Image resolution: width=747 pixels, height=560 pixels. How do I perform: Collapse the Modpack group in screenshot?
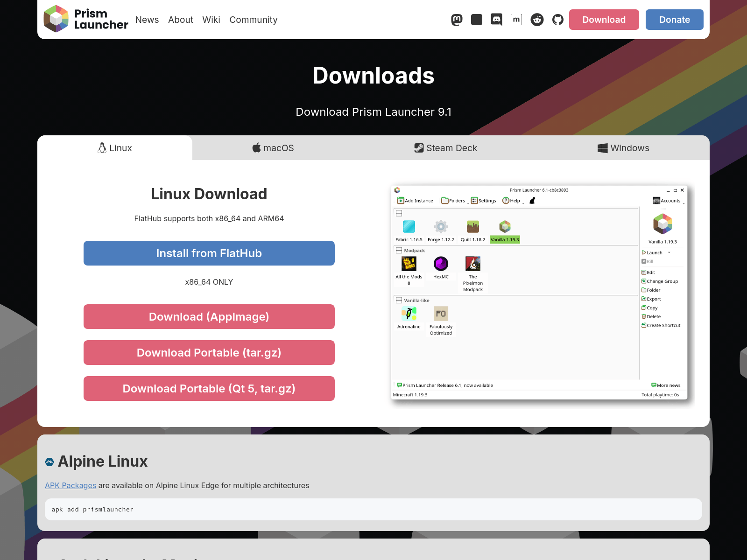(399, 251)
